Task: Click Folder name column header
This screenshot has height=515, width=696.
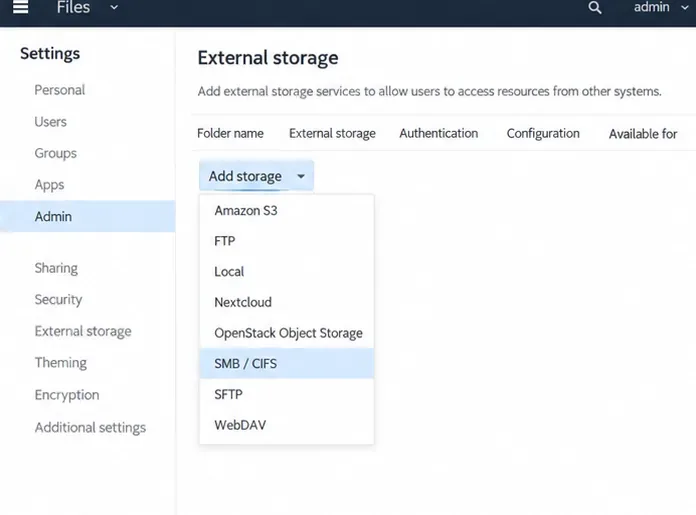Action: [x=230, y=133]
